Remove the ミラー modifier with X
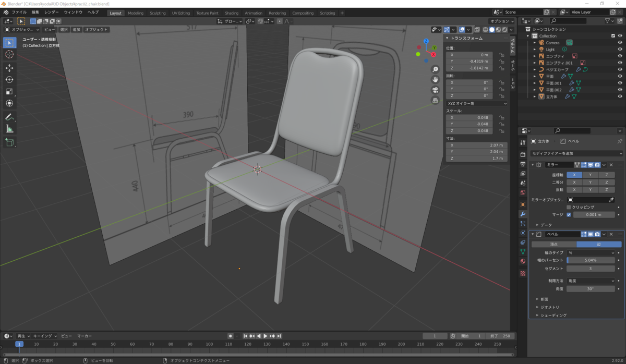 [611, 165]
